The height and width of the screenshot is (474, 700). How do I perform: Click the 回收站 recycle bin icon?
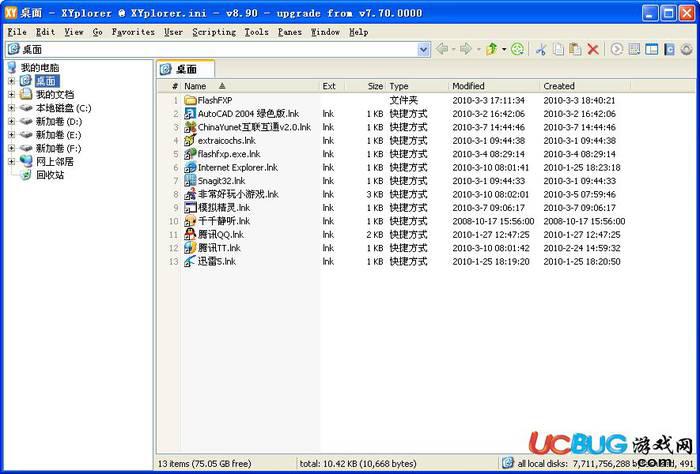[x=26, y=175]
